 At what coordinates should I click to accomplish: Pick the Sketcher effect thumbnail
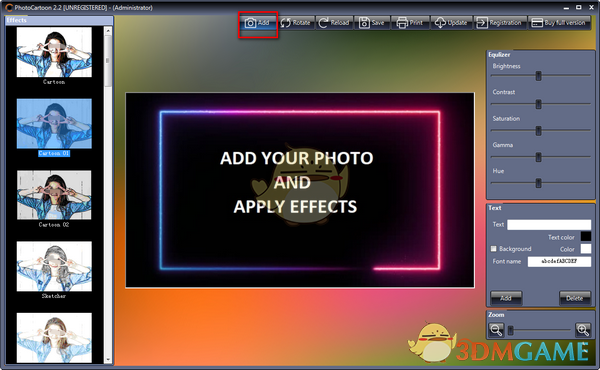click(54, 266)
